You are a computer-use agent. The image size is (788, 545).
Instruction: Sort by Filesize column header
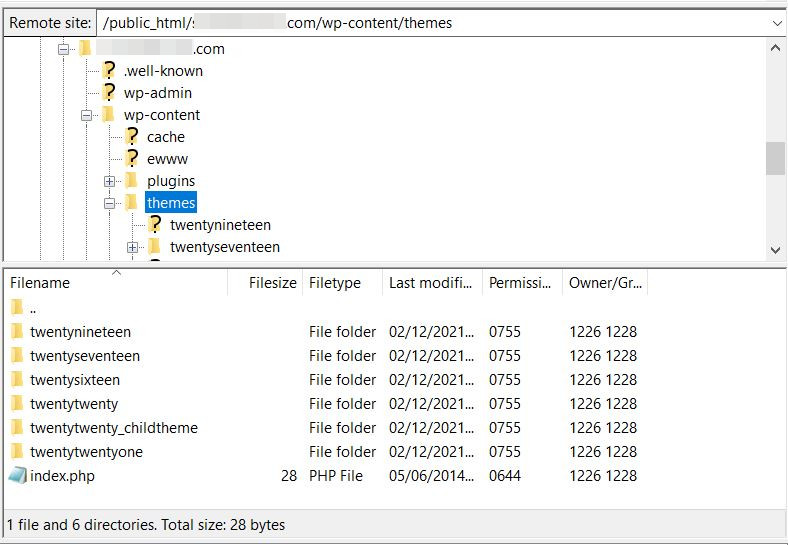(272, 283)
